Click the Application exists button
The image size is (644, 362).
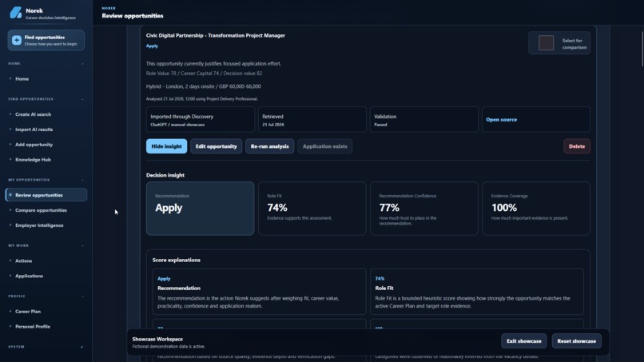325,146
